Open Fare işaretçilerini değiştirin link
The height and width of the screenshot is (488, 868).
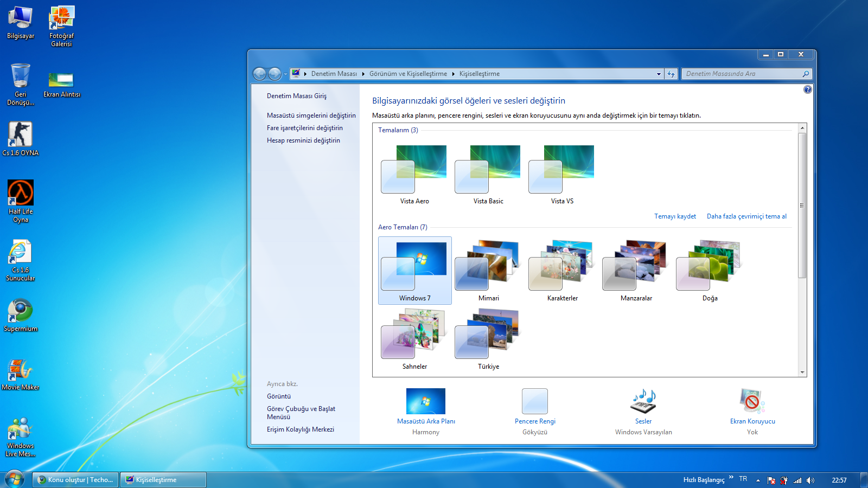(305, 128)
